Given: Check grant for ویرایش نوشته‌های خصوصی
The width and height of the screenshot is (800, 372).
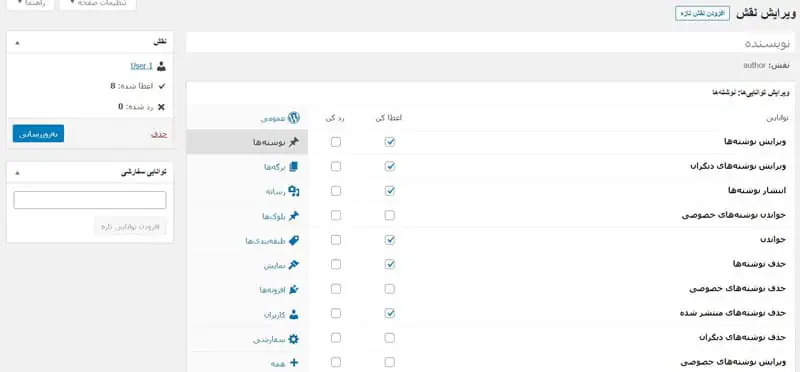Looking at the screenshot, I should (390, 362).
